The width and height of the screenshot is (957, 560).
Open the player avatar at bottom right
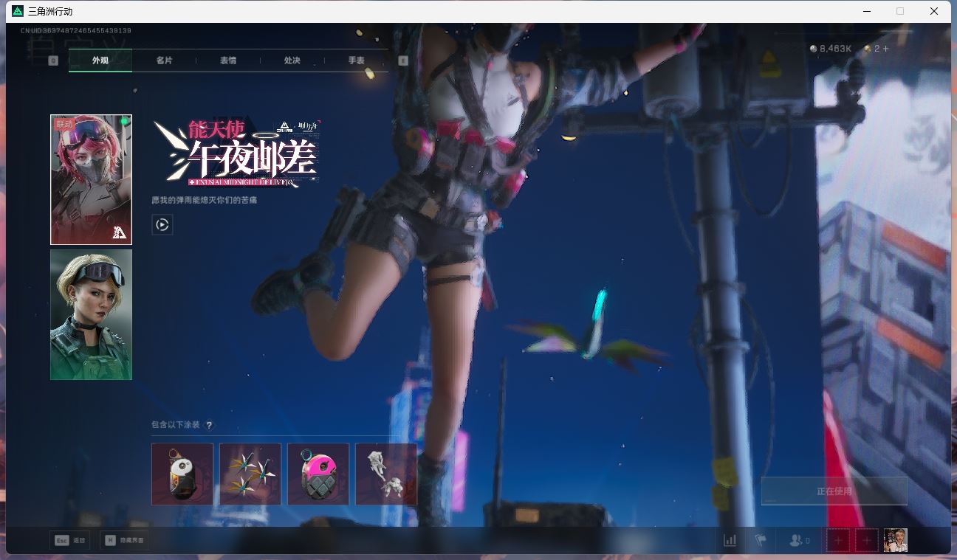pyautogui.click(x=895, y=540)
